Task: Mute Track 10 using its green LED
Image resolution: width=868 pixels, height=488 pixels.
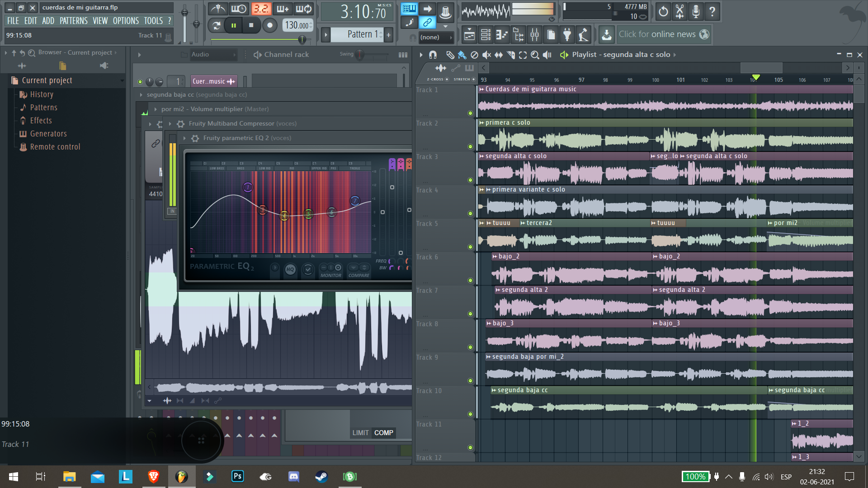Action: click(470, 414)
